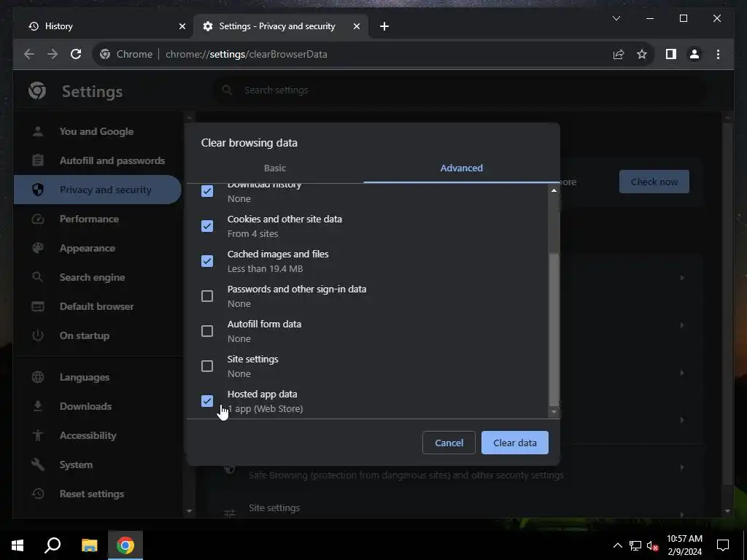Viewport: 747px width, 560px height.
Task: Click the browser forward arrow
Action: [53, 54]
